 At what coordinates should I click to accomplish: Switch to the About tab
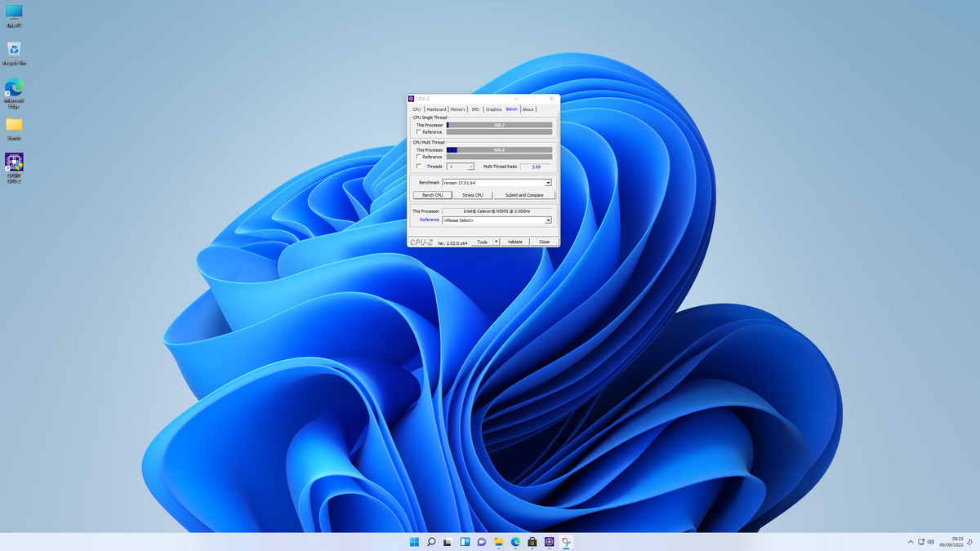coord(528,109)
